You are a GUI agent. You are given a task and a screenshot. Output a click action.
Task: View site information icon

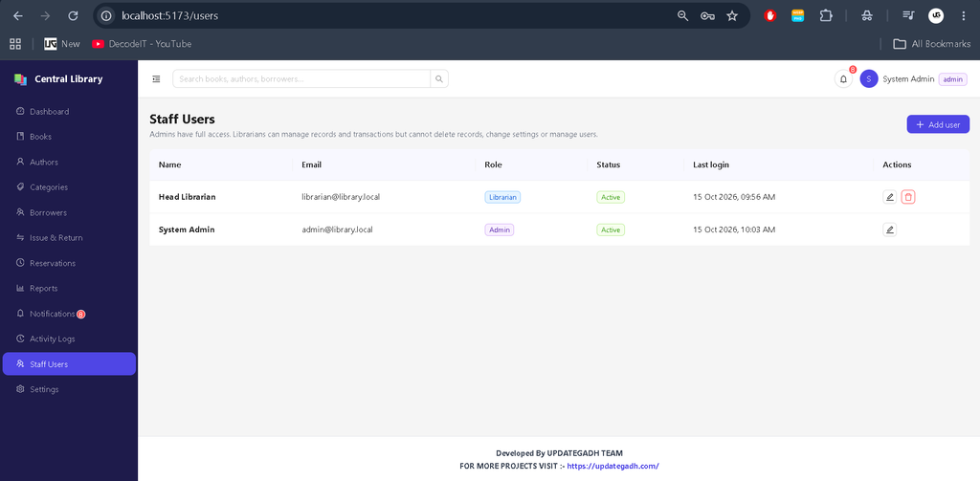pyautogui.click(x=107, y=16)
